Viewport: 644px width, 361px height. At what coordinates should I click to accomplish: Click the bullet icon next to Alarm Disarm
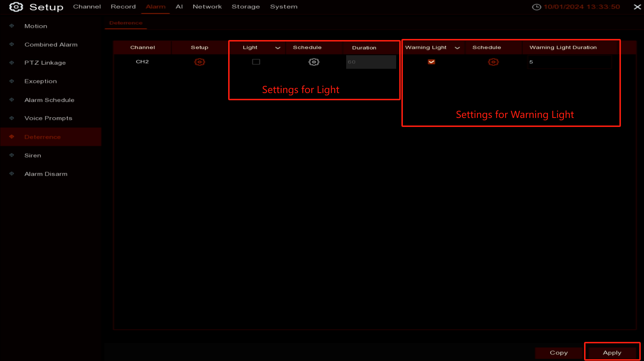12,174
